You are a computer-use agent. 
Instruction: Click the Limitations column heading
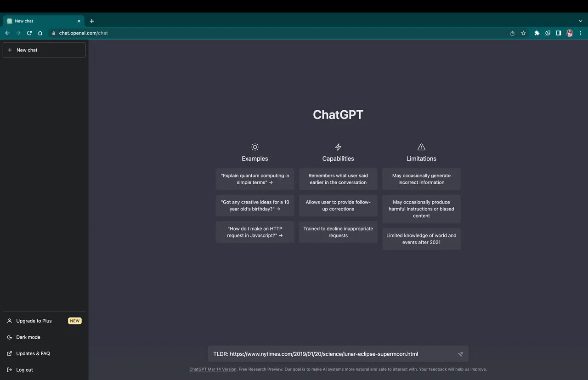click(x=421, y=159)
